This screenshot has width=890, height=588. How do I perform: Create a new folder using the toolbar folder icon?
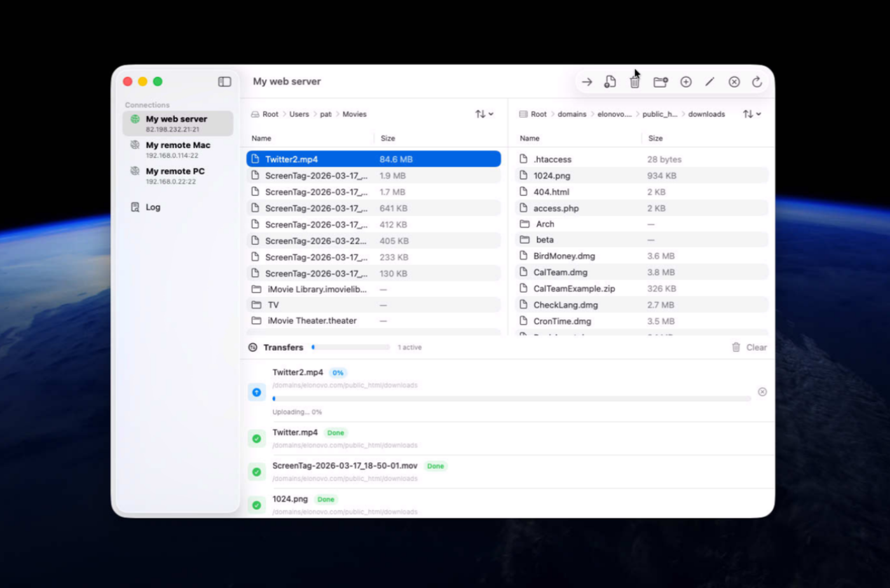661,82
